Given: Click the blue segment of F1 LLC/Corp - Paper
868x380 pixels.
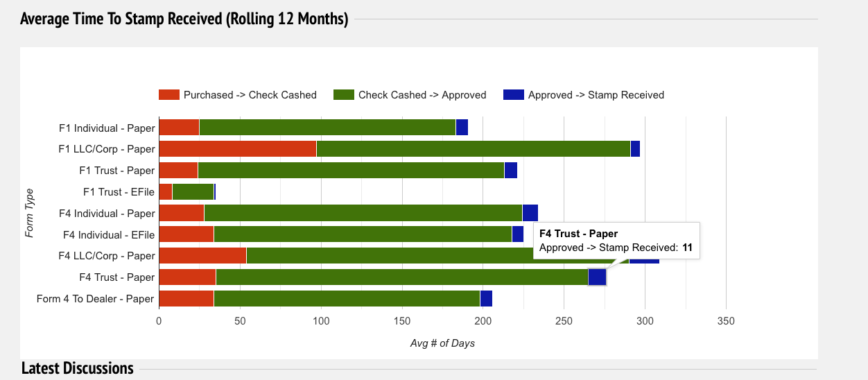Looking at the screenshot, I should (x=635, y=149).
